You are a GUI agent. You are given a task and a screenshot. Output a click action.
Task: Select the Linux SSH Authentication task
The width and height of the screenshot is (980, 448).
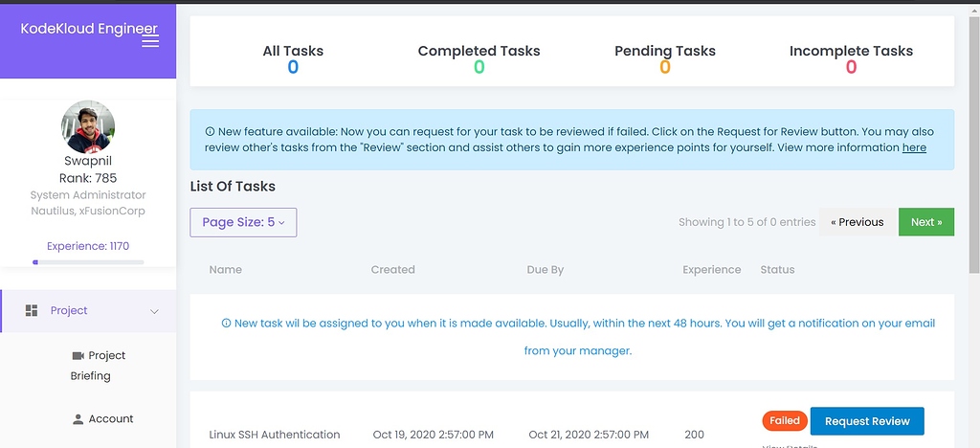(274, 435)
